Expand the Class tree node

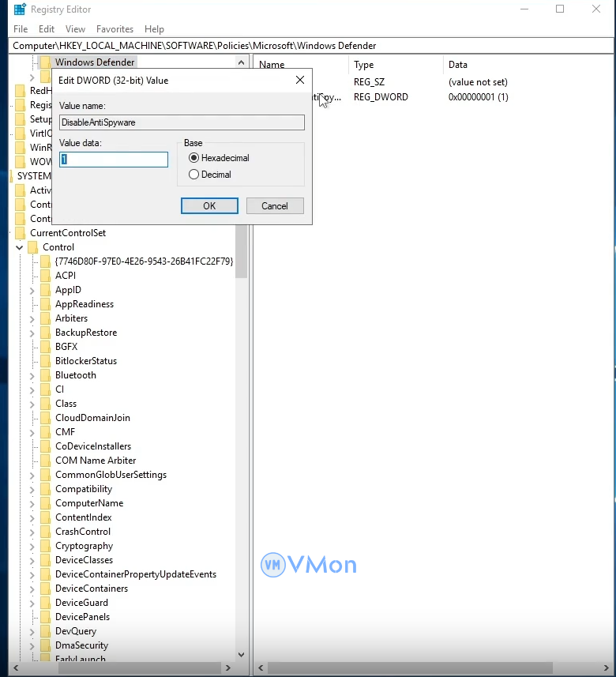pyautogui.click(x=32, y=404)
